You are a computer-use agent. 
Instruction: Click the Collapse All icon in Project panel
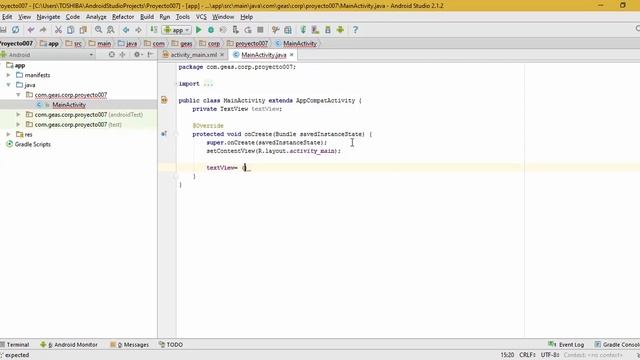click(122, 55)
